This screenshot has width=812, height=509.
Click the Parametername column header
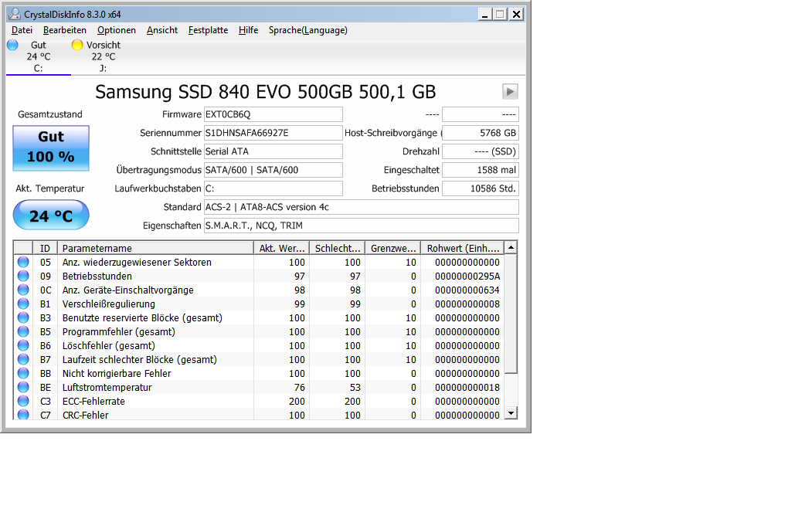pos(155,248)
